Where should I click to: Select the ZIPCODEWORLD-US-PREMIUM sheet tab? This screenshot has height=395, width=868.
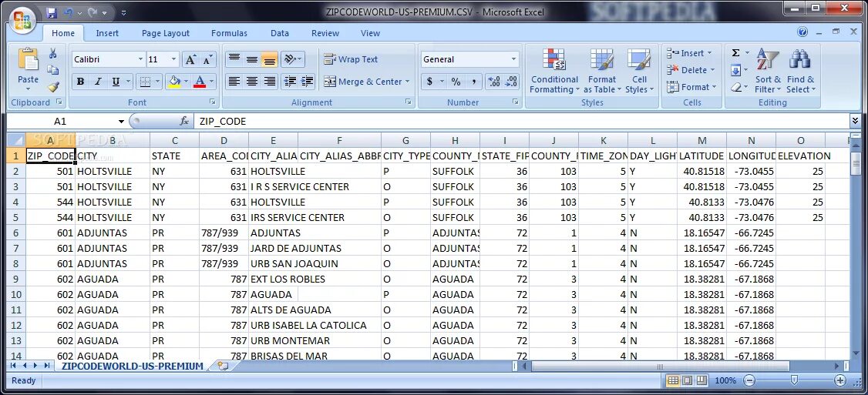click(133, 367)
